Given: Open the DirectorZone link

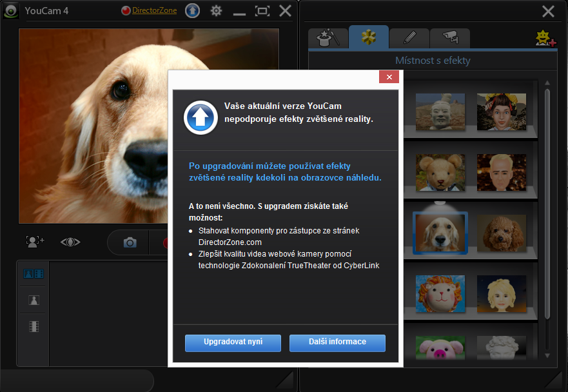Looking at the screenshot, I should 154,11.
